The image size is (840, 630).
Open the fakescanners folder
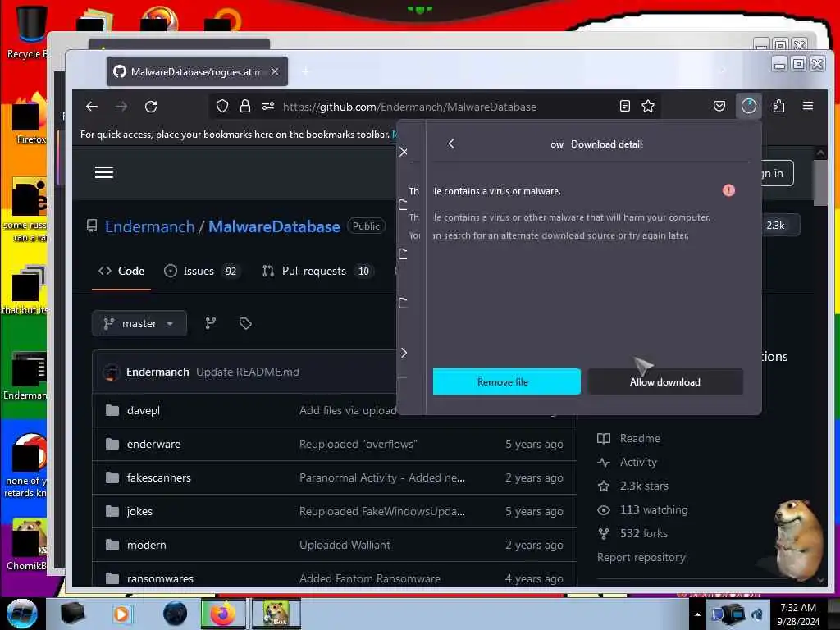(x=158, y=478)
